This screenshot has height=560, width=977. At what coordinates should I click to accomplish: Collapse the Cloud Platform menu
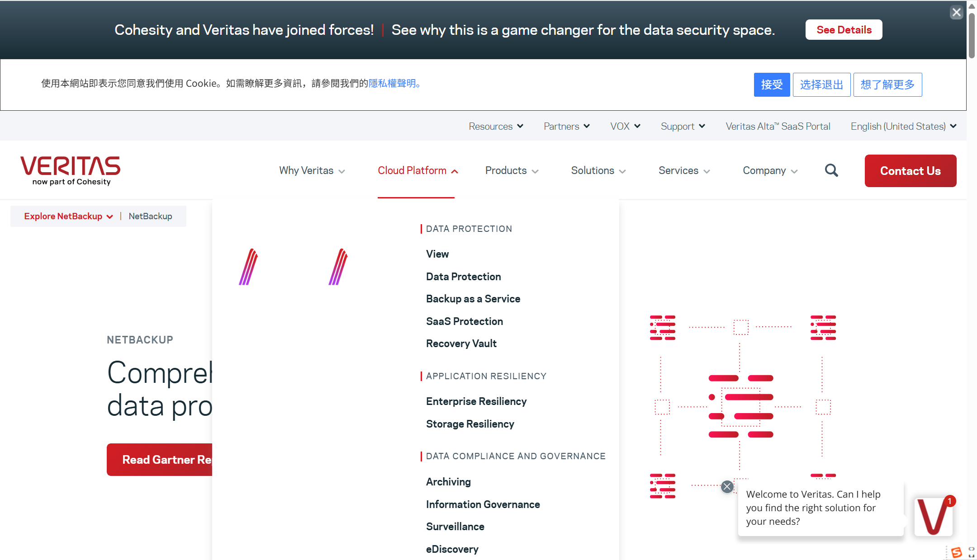click(x=417, y=170)
